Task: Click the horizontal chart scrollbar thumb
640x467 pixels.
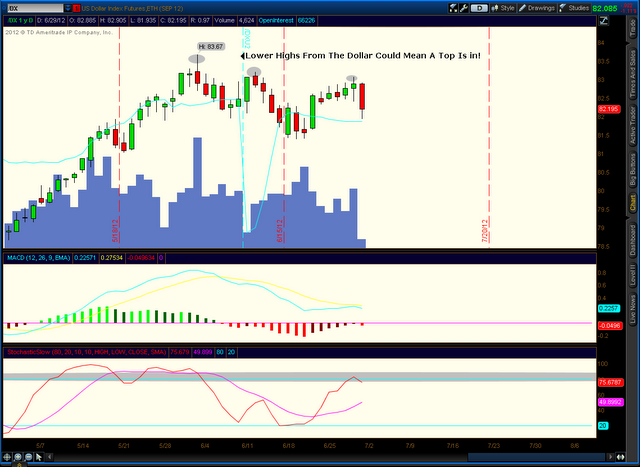Action: pos(536,457)
